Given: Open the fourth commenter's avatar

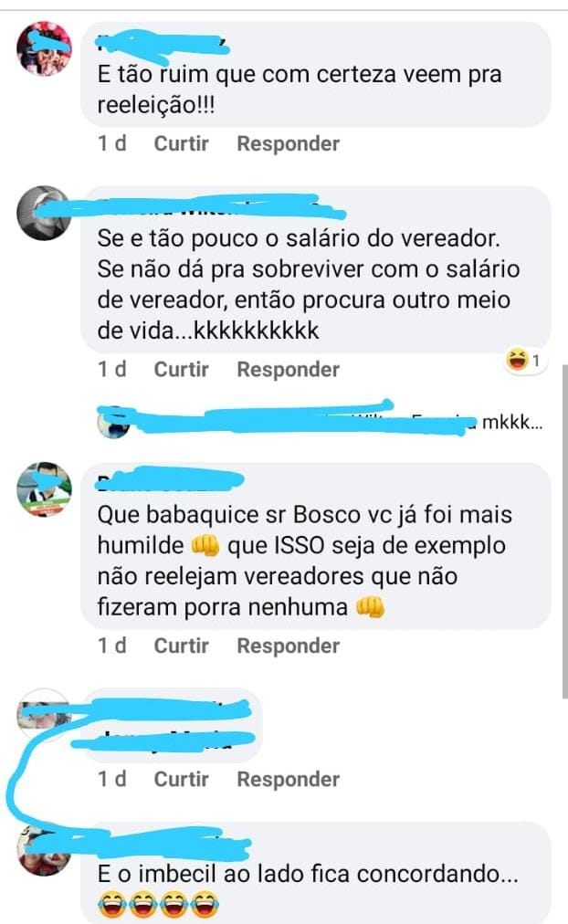Looking at the screenshot, I should point(44,715).
